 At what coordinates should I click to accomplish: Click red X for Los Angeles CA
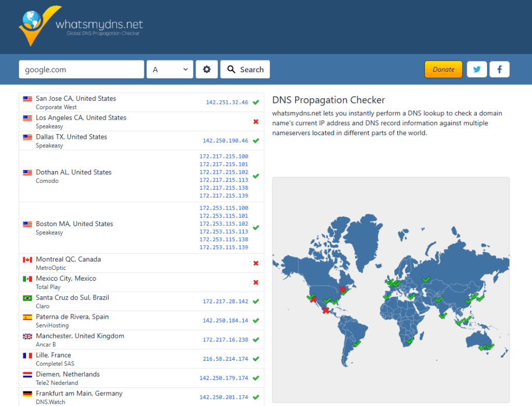tap(256, 122)
